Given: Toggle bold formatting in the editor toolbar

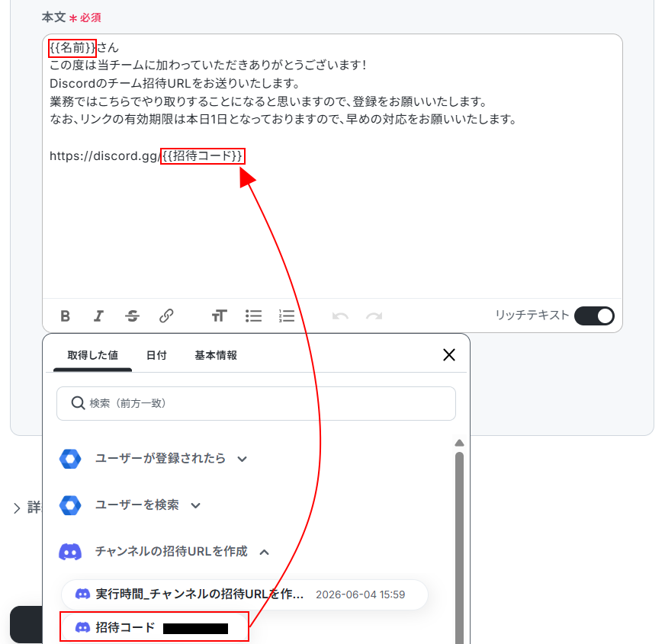Looking at the screenshot, I should tap(65, 316).
